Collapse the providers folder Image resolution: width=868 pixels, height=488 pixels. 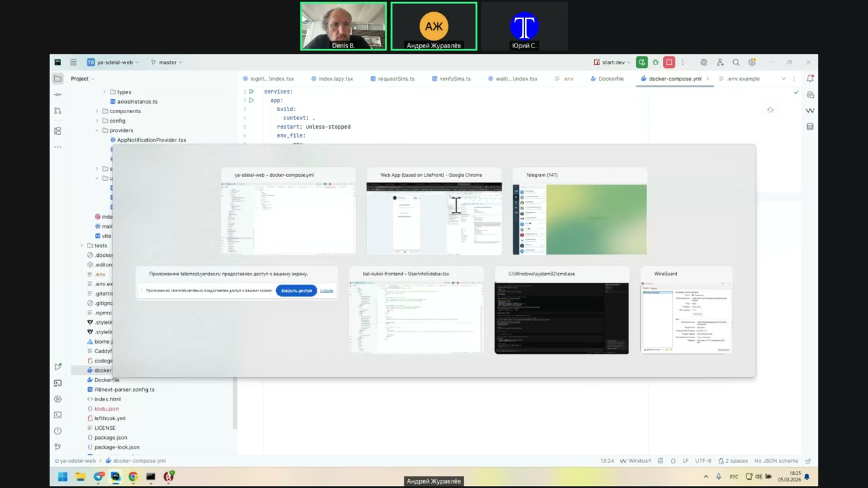96,130
